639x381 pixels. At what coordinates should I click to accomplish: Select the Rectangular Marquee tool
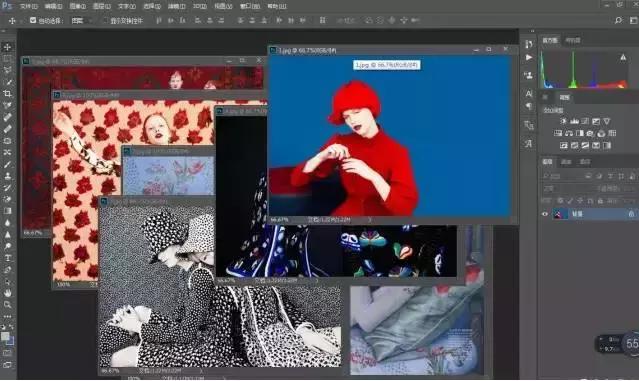click(x=7, y=59)
